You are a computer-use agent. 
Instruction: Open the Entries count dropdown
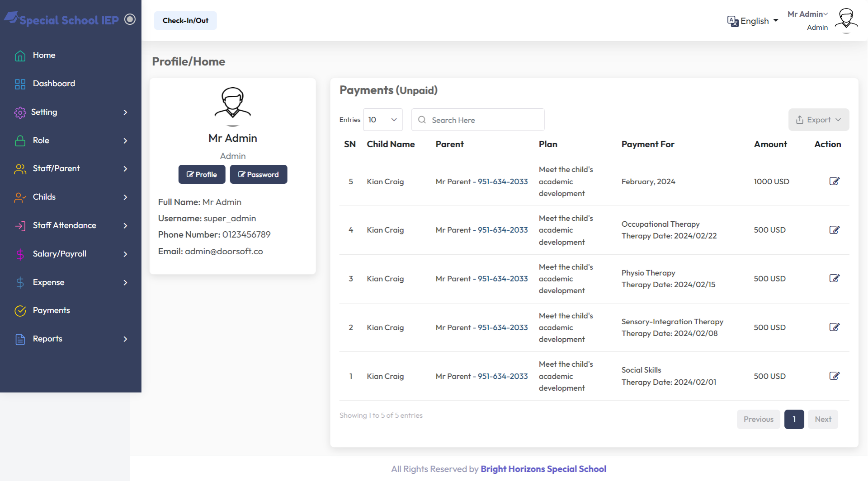(382, 120)
